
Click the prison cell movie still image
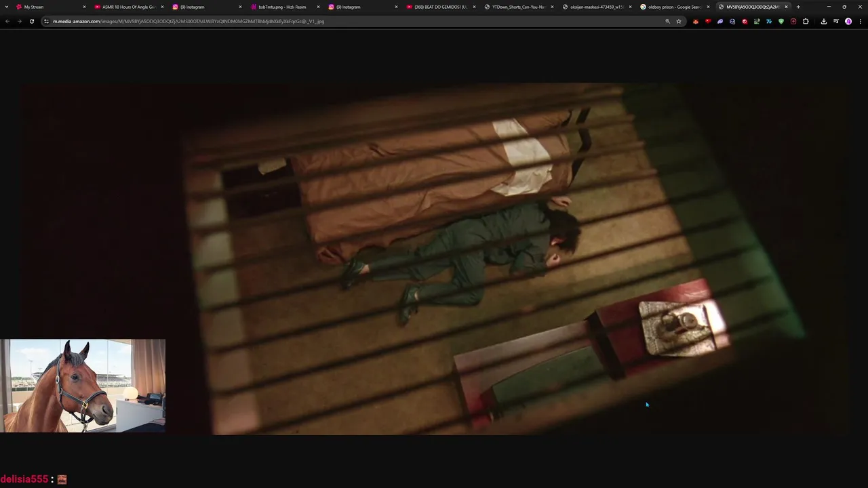pyautogui.click(x=434, y=258)
